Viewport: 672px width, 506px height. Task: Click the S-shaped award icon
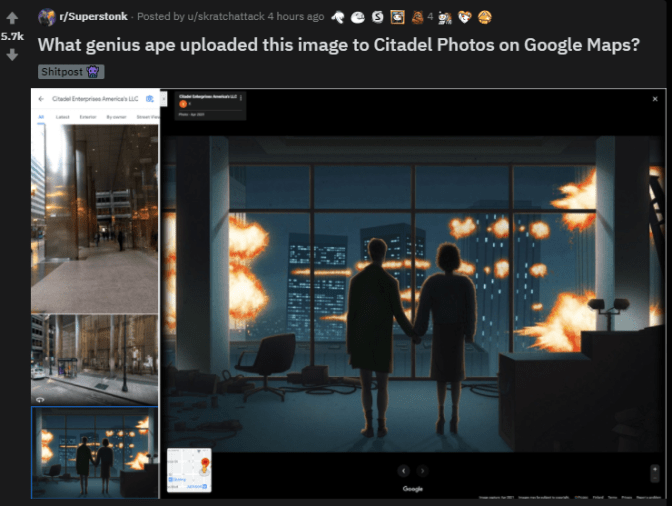tap(378, 17)
